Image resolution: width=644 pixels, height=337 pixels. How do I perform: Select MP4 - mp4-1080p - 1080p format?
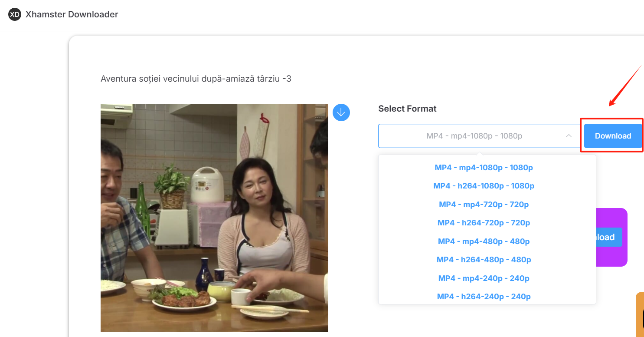[484, 167]
